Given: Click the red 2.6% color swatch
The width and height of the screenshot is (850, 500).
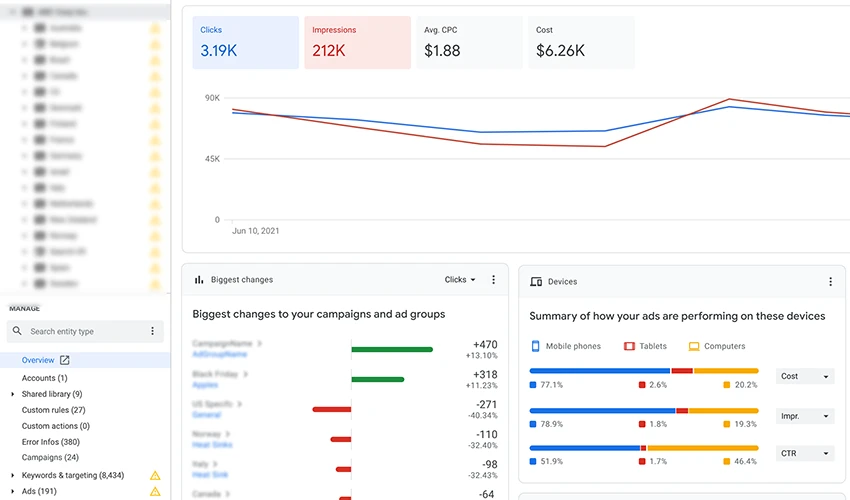Looking at the screenshot, I should [x=642, y=385].
